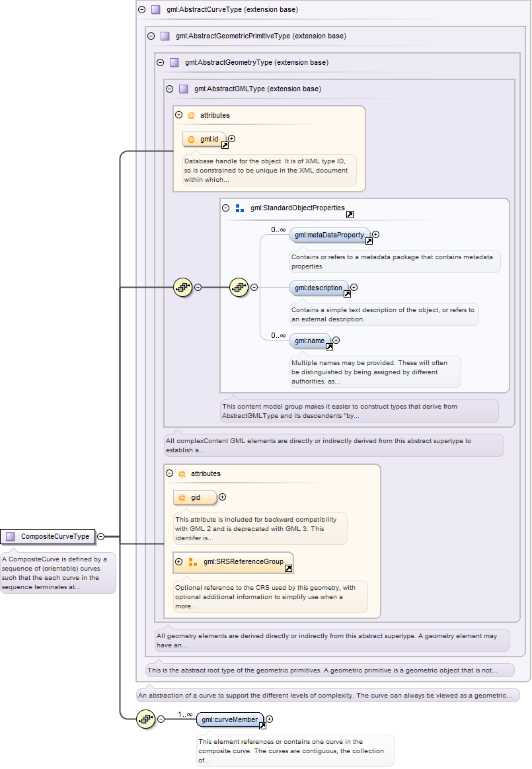Click the @ icon inside the gml:id attribute box
This screenshot has width=532, height=769.
[191, 140]
